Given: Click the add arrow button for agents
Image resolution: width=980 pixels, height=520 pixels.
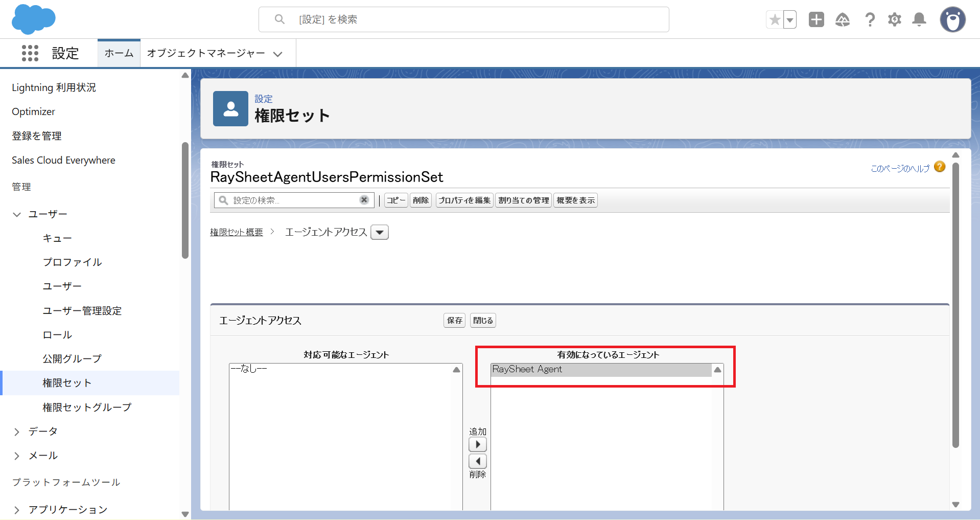Looking at the screenshot, I should 477,444.
